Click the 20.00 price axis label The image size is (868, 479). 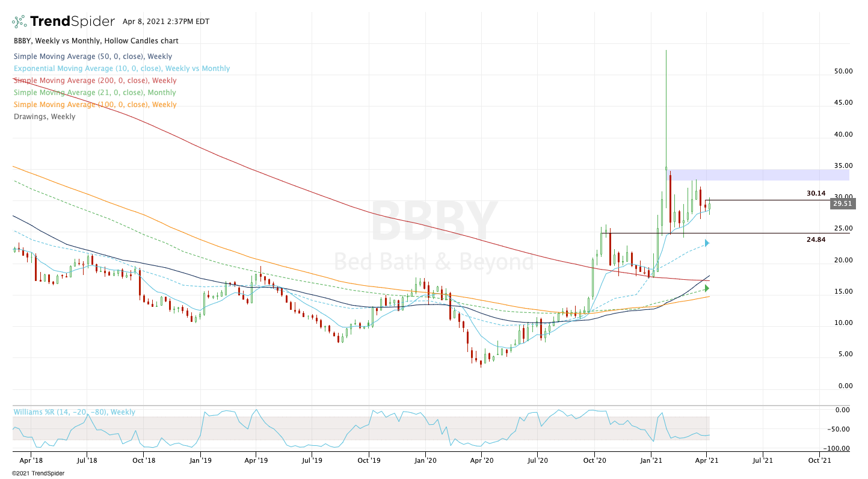[x=843, y=260]
